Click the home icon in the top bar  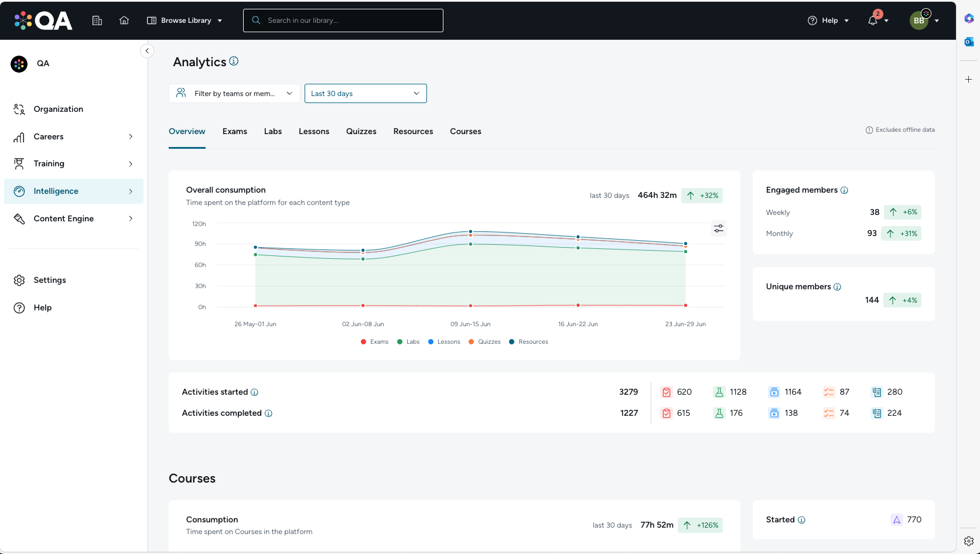(124, 20)
